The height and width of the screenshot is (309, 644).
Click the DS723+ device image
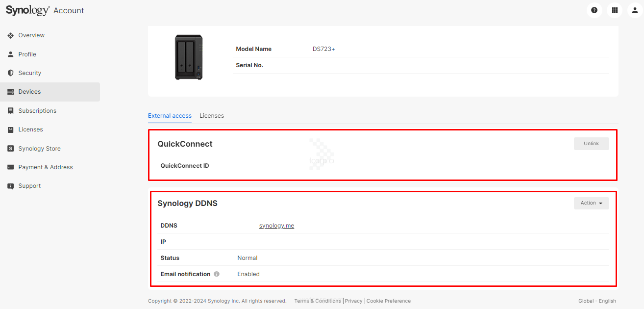pyautogui.click(x=189, y=56)
